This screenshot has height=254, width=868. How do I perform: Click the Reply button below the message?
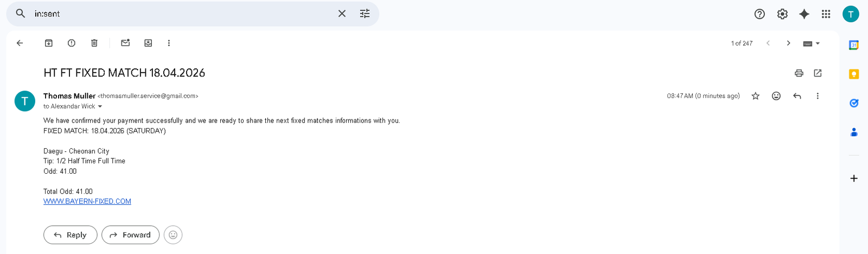pyautogui.click(x=71, y=235)
